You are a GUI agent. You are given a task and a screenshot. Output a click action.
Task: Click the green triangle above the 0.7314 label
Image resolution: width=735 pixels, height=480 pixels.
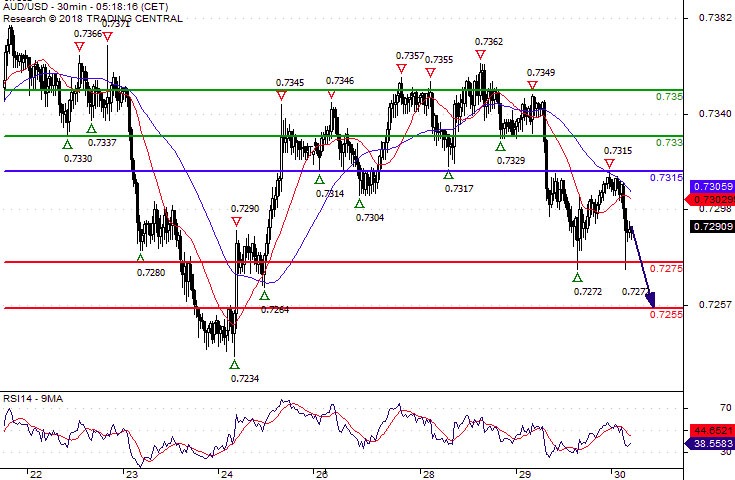tap(319, 179)
